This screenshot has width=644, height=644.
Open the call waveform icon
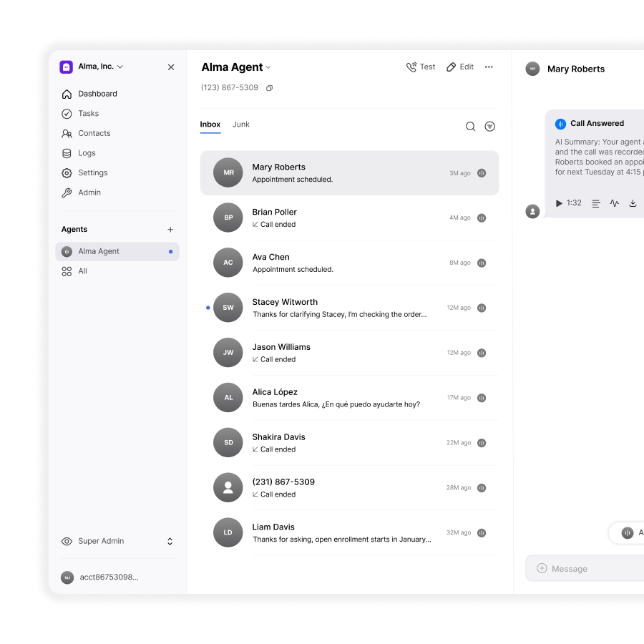coord(615,203)
